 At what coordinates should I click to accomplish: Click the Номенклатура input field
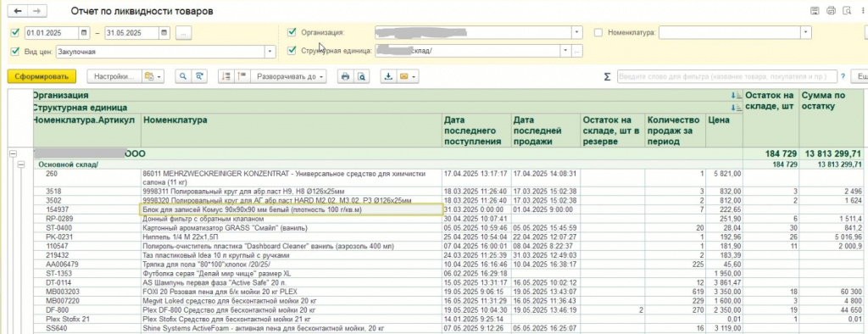730,33
